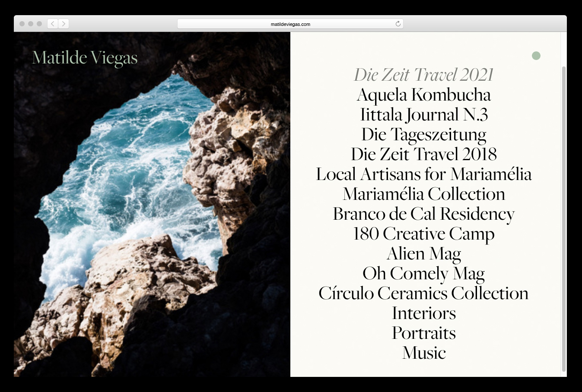Select the Portraits category

[x=424, y=333]
